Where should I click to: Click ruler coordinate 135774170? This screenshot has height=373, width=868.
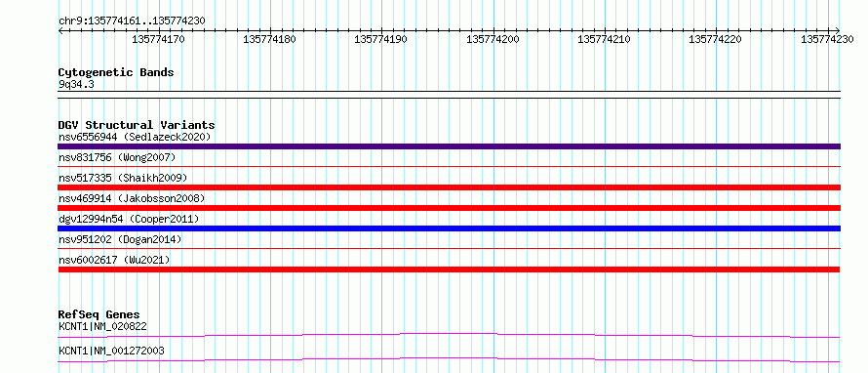pyautogui.click(x=159, y=39)
